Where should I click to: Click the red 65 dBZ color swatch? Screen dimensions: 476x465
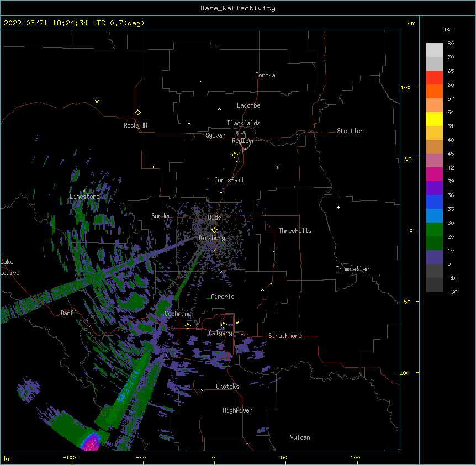click(x=434, y=78)
